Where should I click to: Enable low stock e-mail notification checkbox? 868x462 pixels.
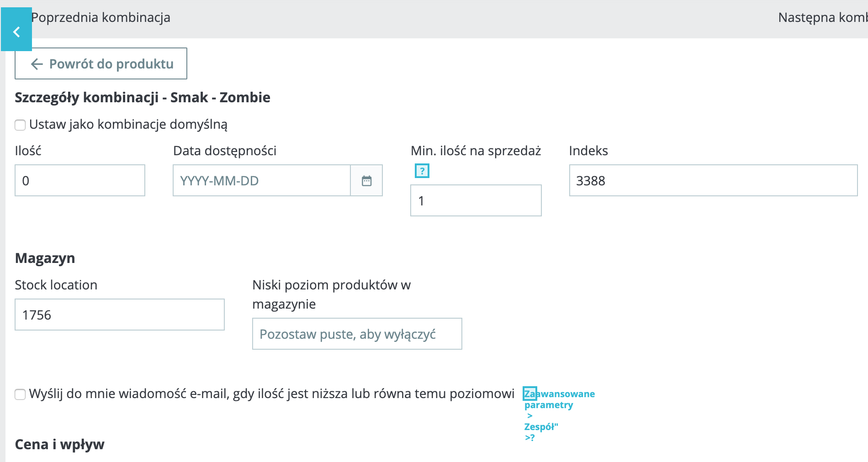click(20, 394)
